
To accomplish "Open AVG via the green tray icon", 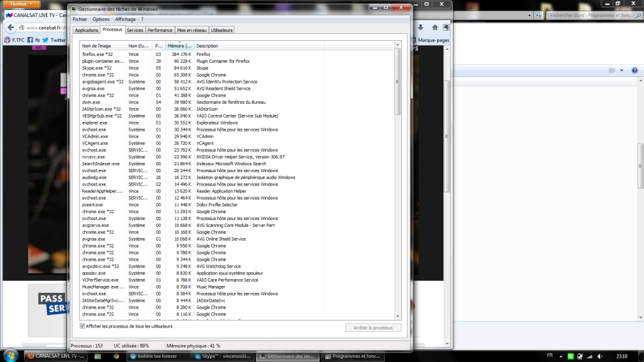I will (570, 356).
